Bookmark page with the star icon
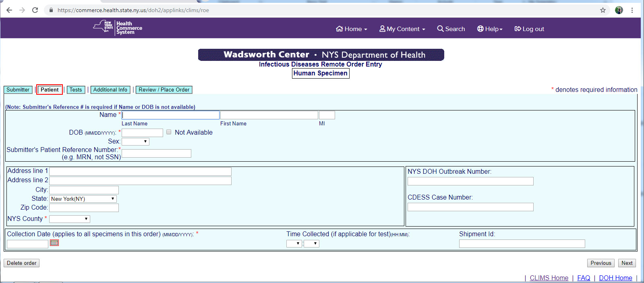Image resolution: width=644 pixels, height=283 pixels. pyautogui.click(x=603, y=10)
